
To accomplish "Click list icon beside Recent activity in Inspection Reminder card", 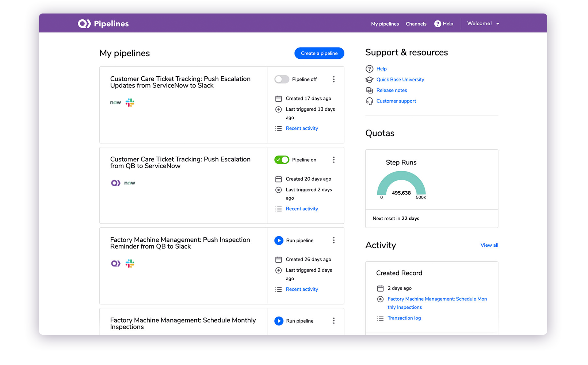I will coord(278,289).
